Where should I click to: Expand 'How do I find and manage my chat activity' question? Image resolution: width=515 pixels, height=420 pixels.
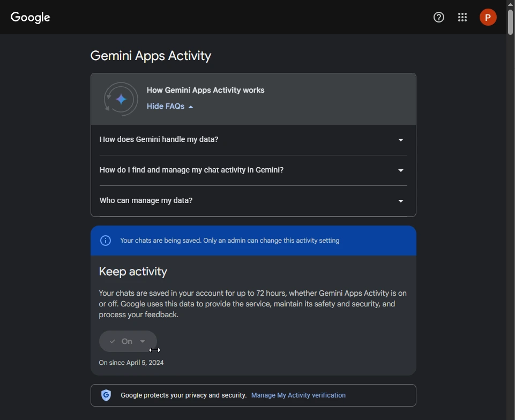point(253,170)
